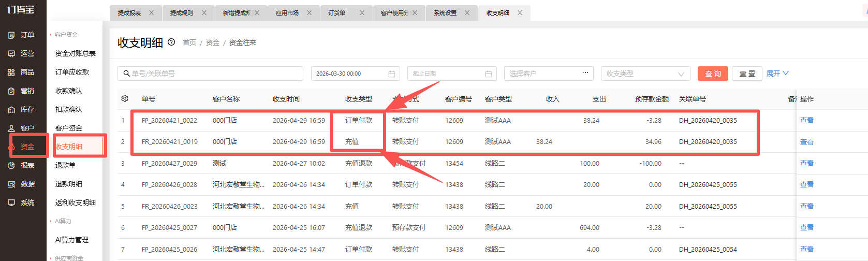Image resolution: width=868 pixels, height=261 pixels.
Task: Open 客户资金 in the submenu
Action: 69,128
